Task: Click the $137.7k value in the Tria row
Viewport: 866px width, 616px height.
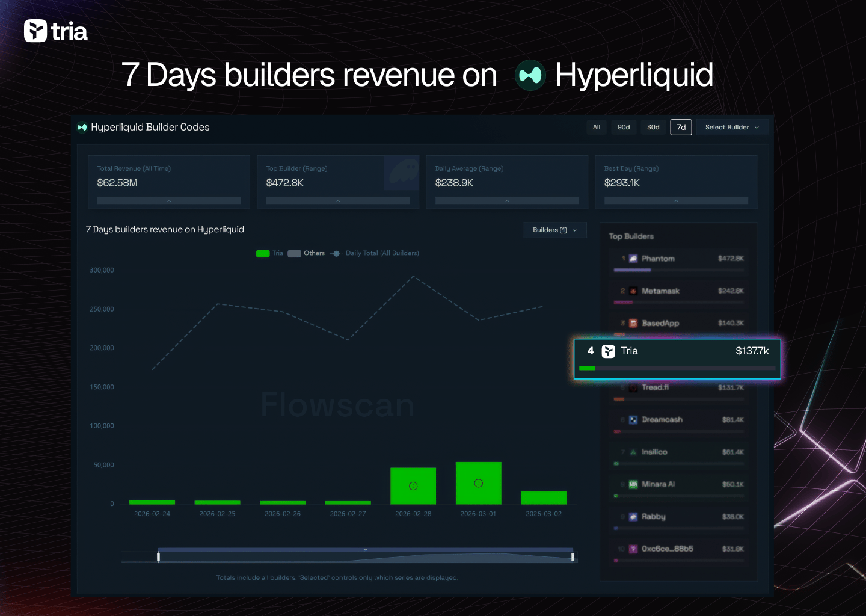Action: (x=752, y=351)
